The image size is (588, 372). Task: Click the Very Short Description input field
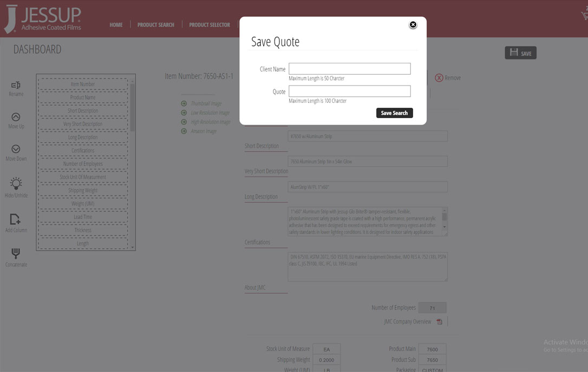pos(368,187)
